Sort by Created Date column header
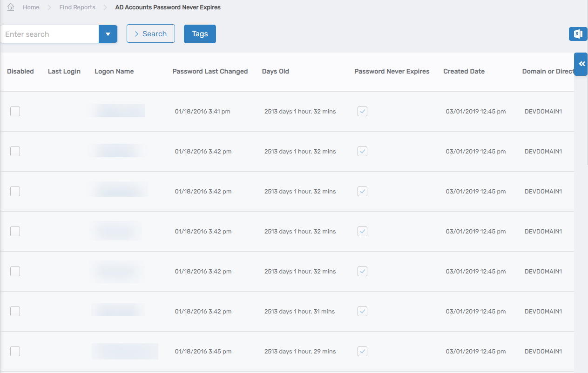 point(464,72)
